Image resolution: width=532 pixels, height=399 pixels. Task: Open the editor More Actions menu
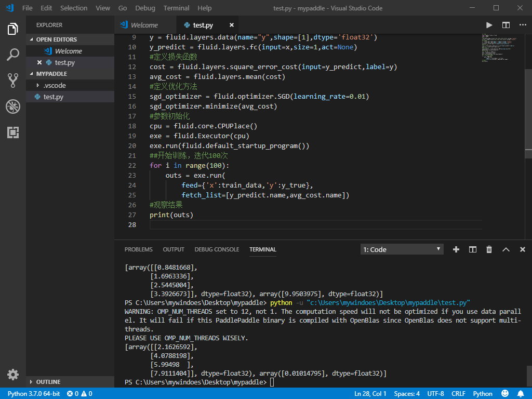click(x=523, y=25)
